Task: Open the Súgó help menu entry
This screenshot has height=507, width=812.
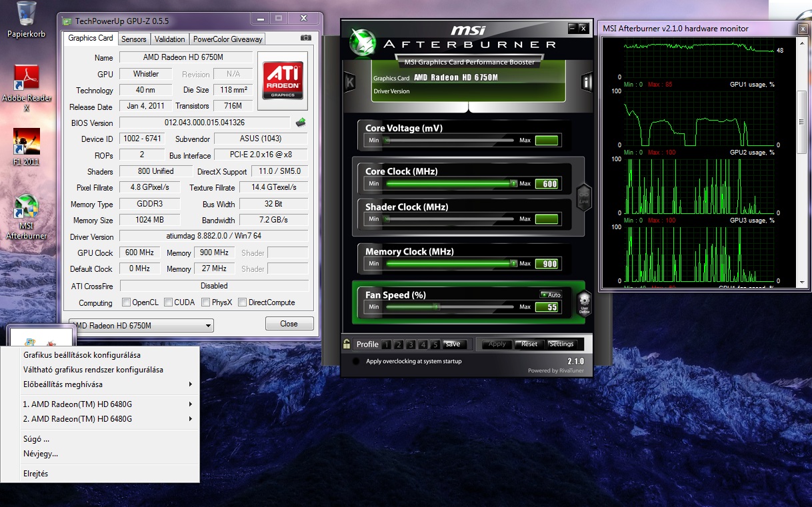Action: click(100, 439)
